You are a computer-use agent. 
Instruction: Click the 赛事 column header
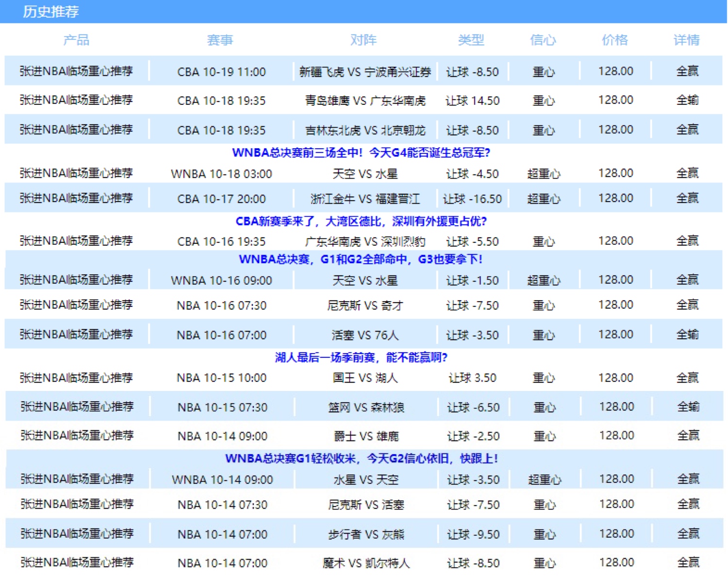pos(220,40)
